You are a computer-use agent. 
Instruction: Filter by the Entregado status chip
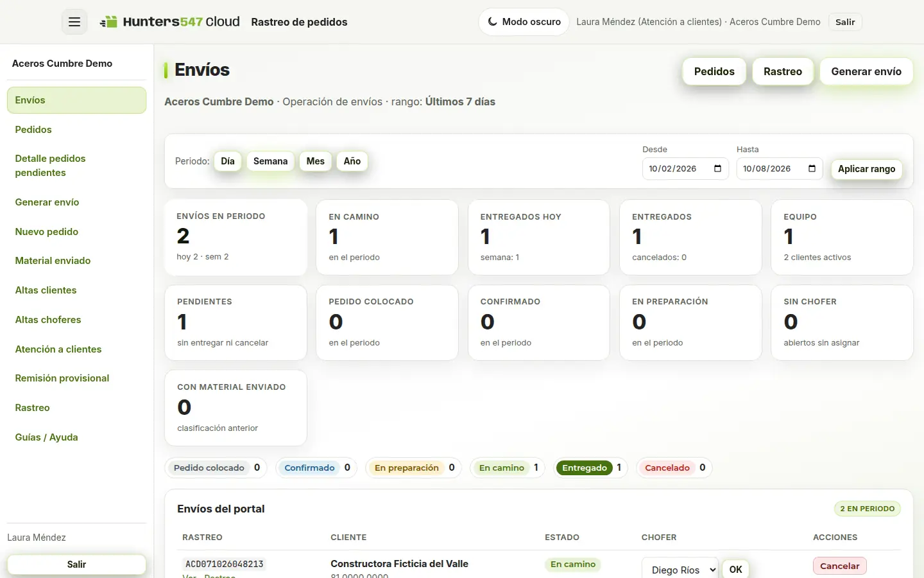(x=584, y=468)
